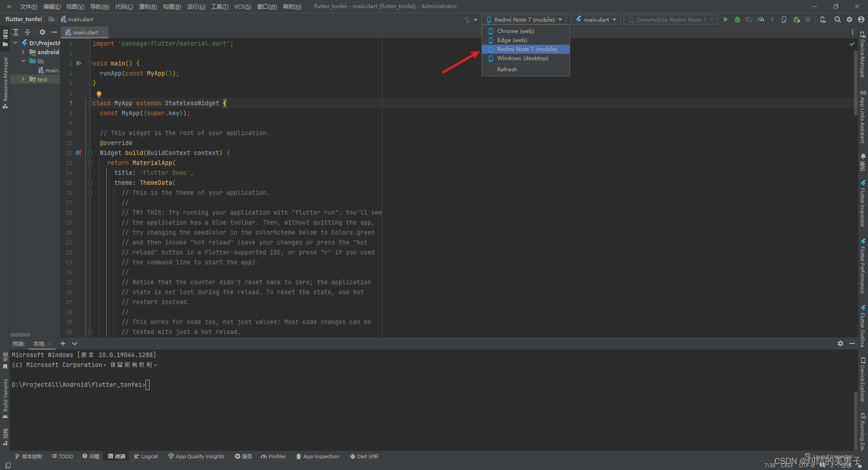Open the Device Manager side tab
The image size is (868, 470).
point(863,55)
